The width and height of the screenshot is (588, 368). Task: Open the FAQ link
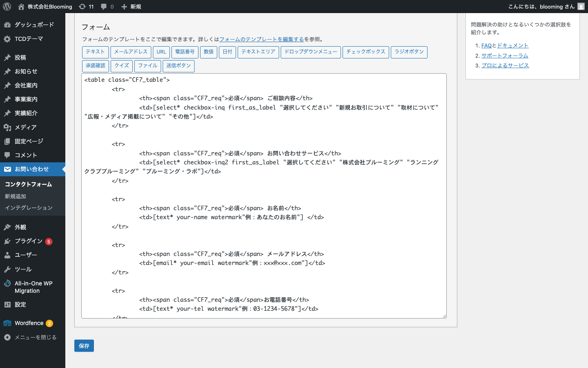(486, 45)
